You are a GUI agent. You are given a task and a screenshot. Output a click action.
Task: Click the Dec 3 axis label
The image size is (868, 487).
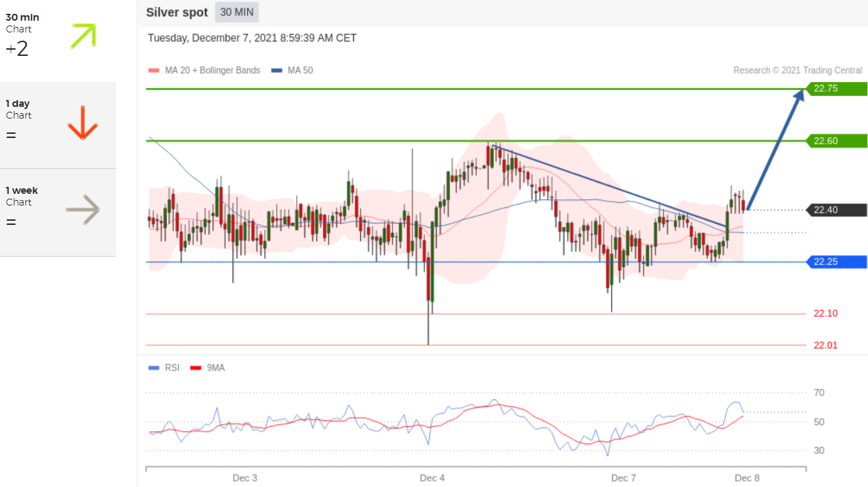point(245,478)
